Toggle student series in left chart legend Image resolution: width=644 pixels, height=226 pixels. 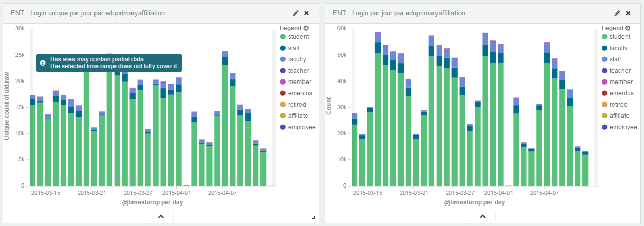[x=298, y=37]
